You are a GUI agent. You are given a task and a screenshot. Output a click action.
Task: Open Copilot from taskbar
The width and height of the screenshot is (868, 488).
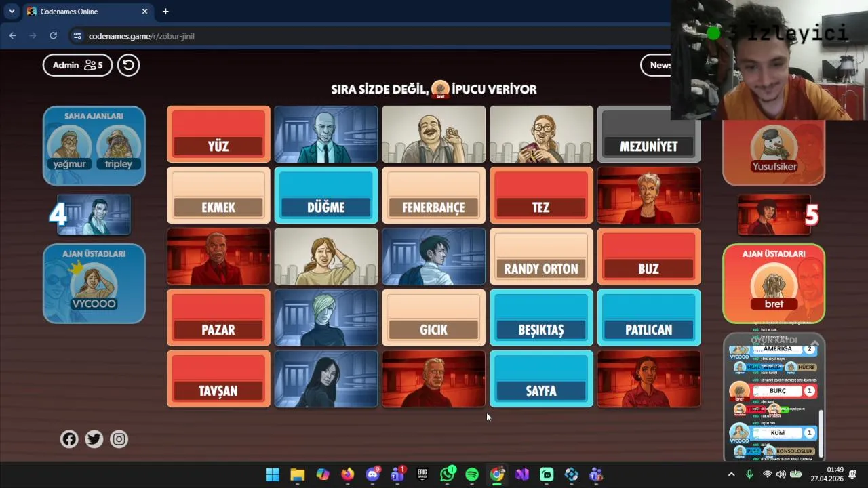[x=323, y=474]
